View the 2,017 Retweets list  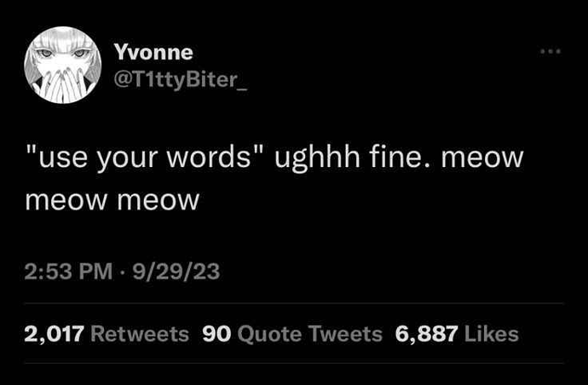point(107,334)
